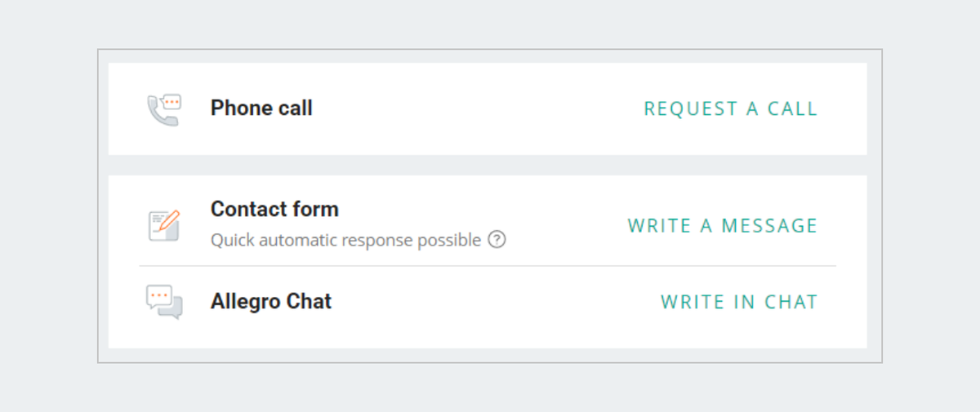980x412 pixels.
Task: Click the grey gap between the two cards
Action: click(x=488, y=165)
